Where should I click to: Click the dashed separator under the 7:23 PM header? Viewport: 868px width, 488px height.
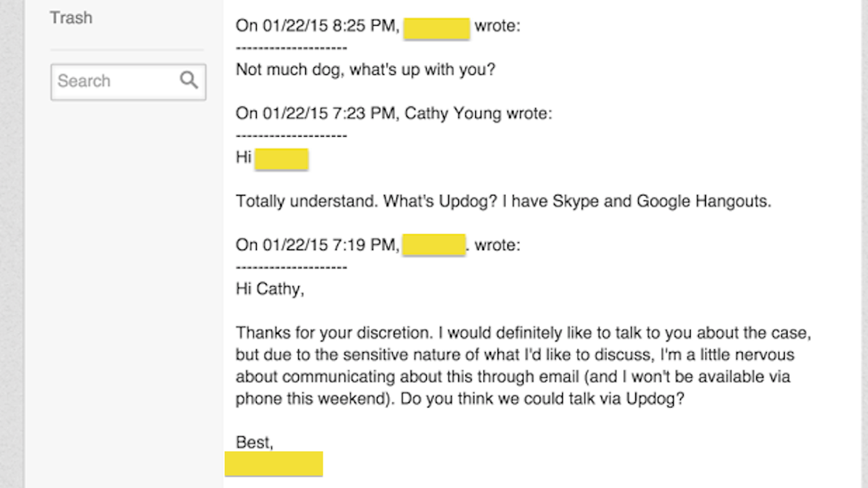click(x=292, y=135)
